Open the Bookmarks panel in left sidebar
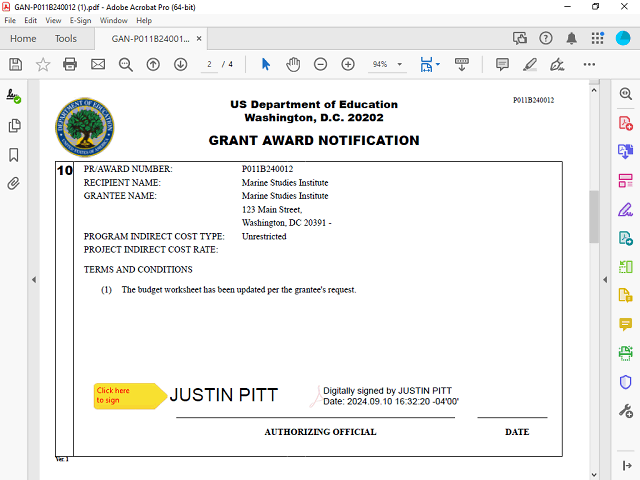This screenshot has width=640, height=480. 14,155
